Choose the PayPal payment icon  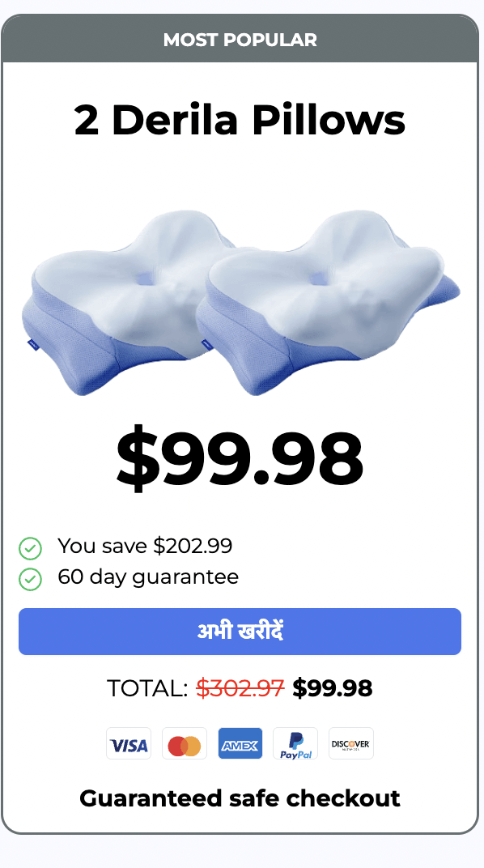pos(295,743)
